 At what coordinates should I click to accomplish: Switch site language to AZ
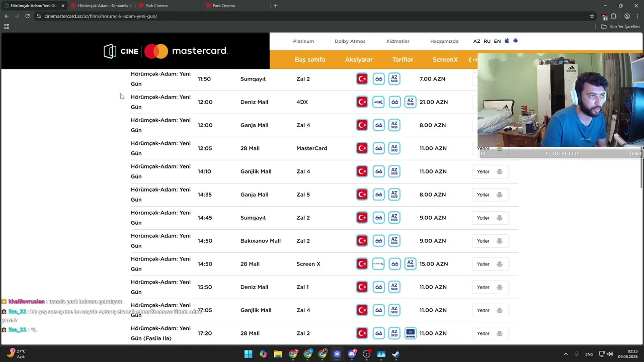pyautogui.click(x=476, y=41)
